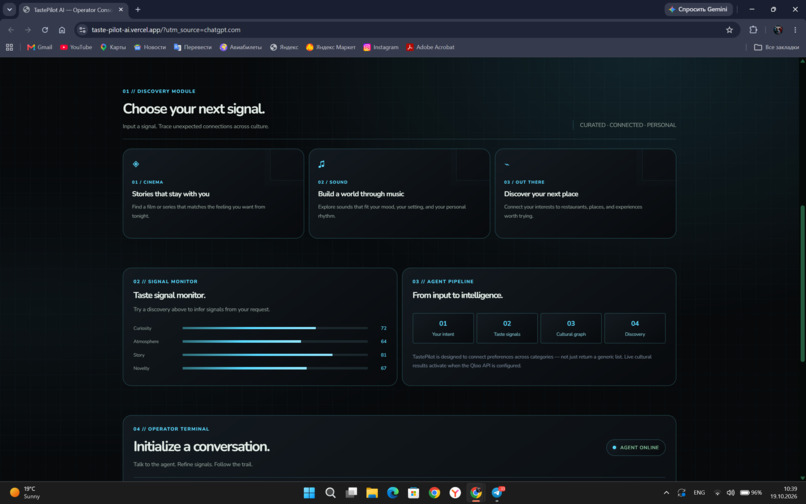Open the Cinema card 'Stories that stay with you'
Screen dimensions: 806x504
(213, 193)
